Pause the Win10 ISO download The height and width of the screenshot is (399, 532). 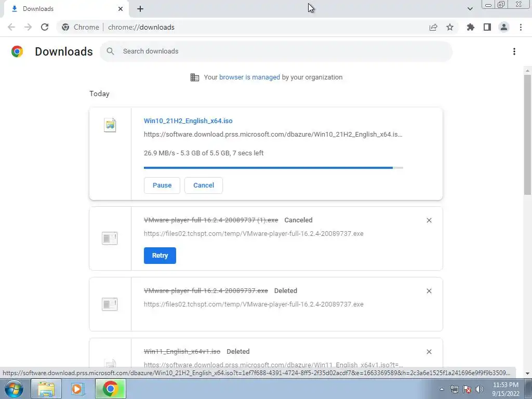[x=162, y=185]
